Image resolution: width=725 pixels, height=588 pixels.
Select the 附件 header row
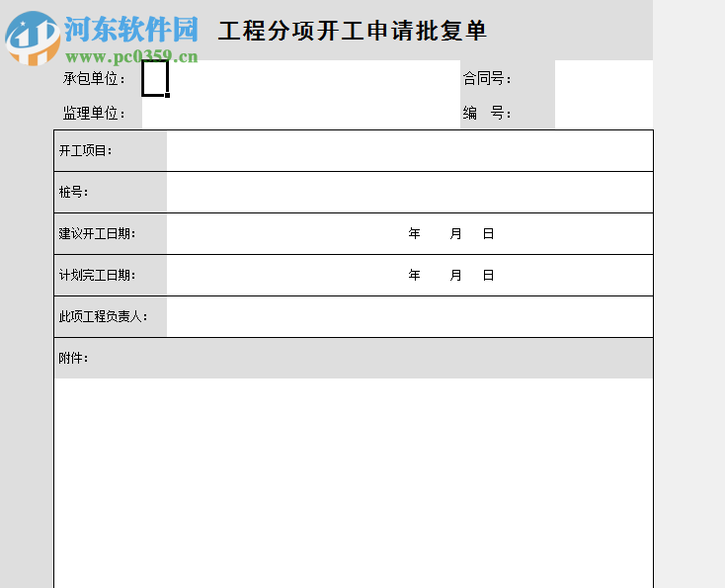tap(354, 358)
